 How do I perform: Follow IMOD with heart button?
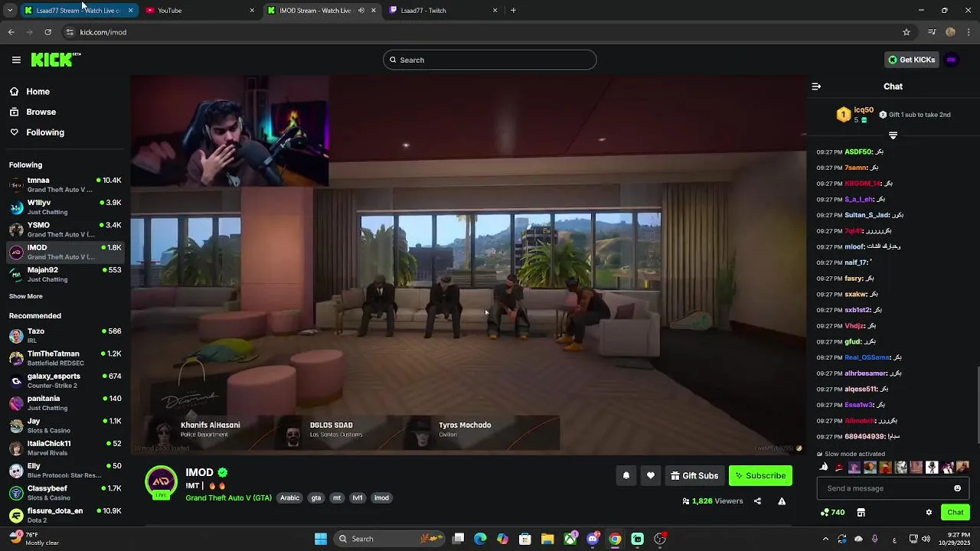[x=651, y=475]
